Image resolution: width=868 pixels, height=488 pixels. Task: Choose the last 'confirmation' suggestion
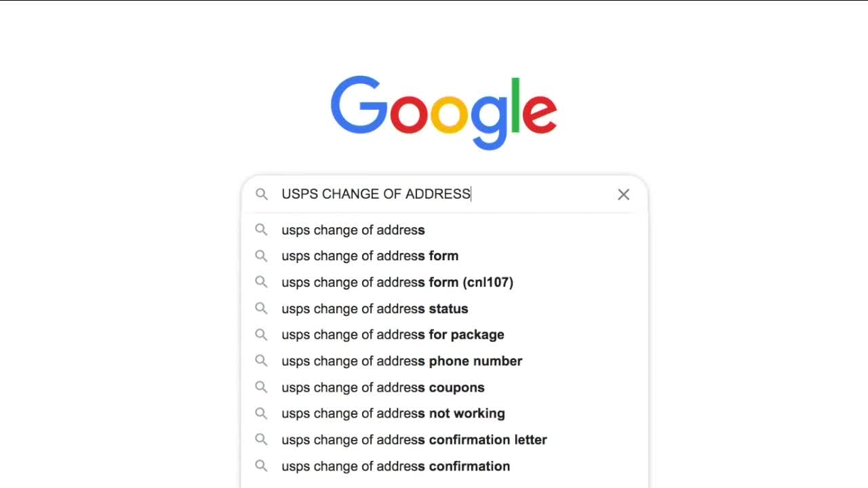click(396, 466)
